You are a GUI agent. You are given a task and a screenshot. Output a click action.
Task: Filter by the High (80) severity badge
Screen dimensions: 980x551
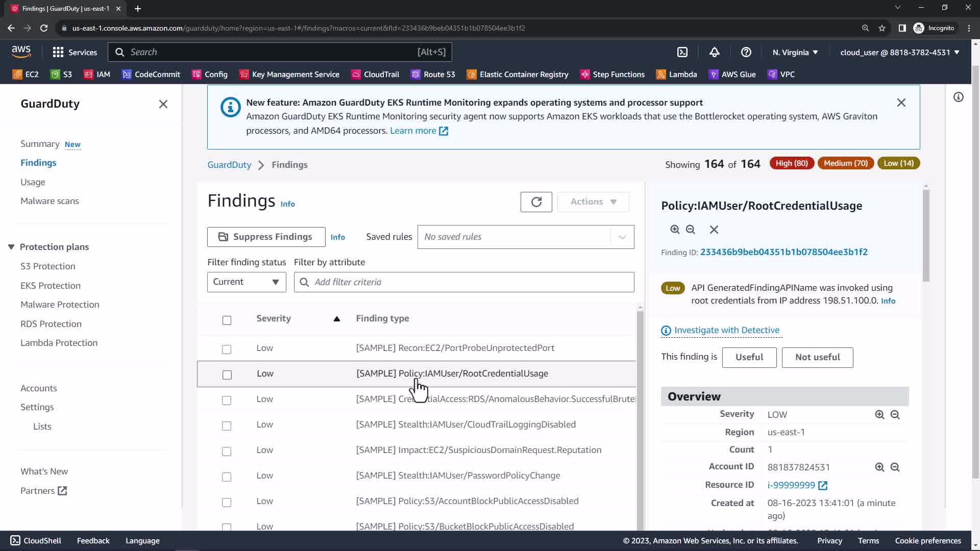791,163
